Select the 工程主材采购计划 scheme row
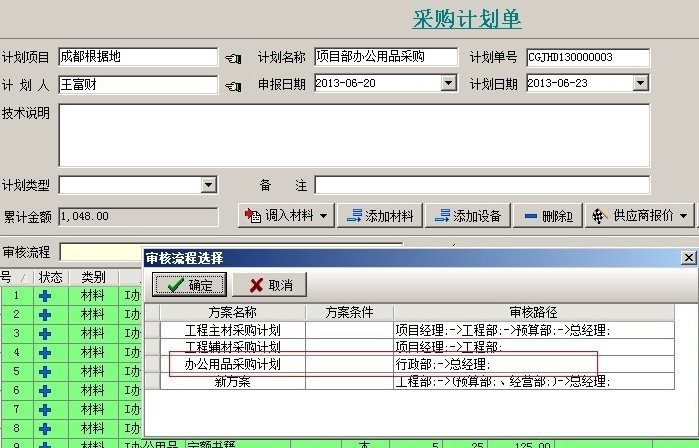 233,329
